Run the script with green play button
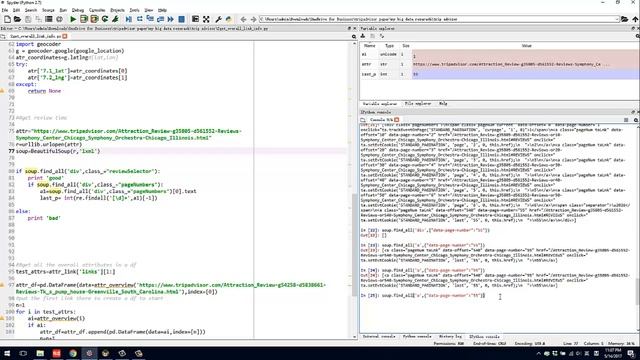 73,19
